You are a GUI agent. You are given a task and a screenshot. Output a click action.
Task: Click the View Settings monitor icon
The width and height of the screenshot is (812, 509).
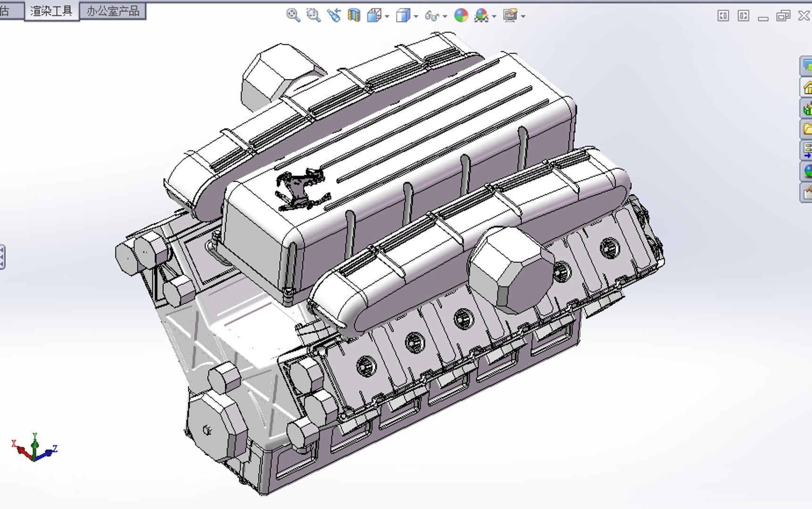tap(510, 16)
